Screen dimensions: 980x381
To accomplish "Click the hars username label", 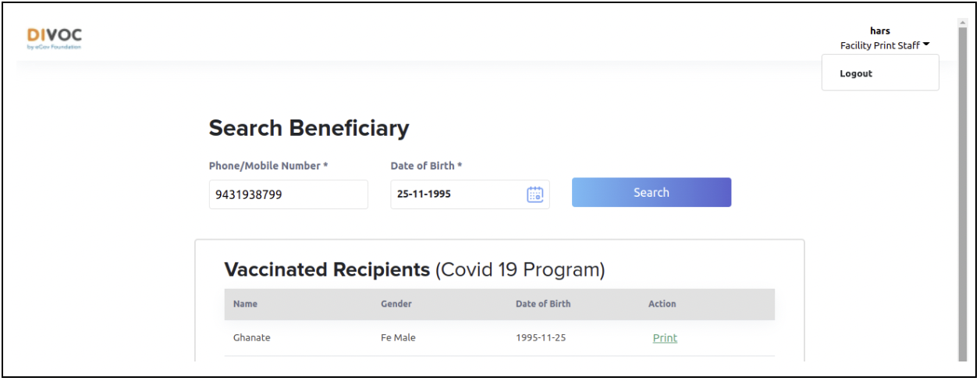I will pyautogui.click(x=880, y=31).
